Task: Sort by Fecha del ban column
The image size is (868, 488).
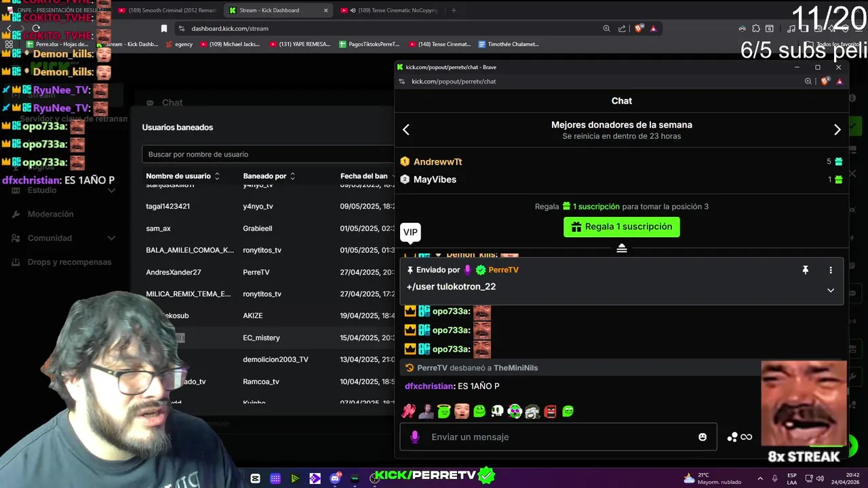Action: point(367,176)
